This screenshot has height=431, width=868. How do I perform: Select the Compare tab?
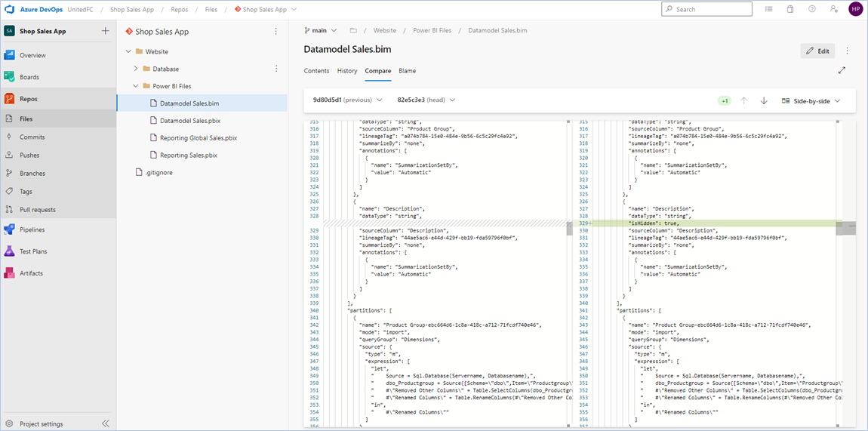click(378, 71)
